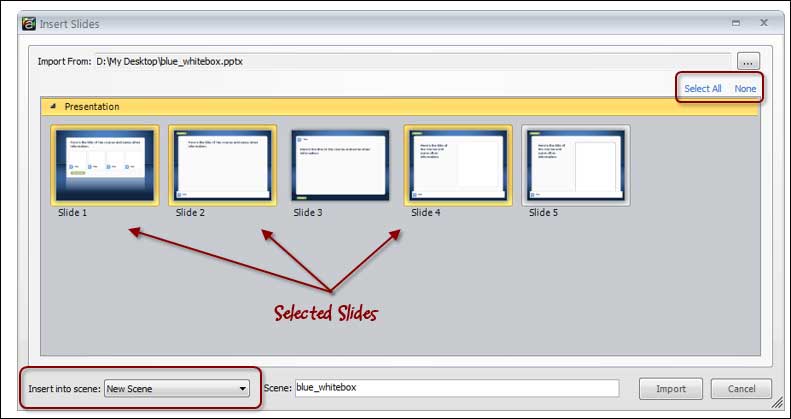
Task: Click the Cancel button
Action: tap(742, 389)
